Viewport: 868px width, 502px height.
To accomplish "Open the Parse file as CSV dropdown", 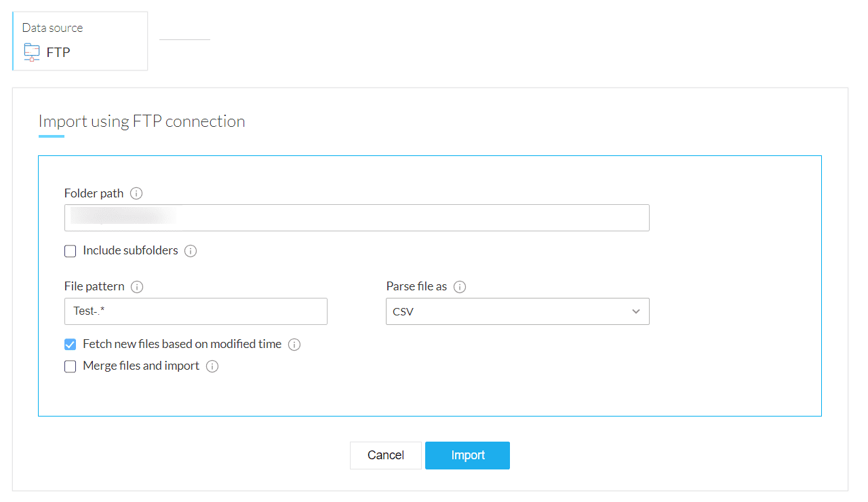I will tap(517, 311).
